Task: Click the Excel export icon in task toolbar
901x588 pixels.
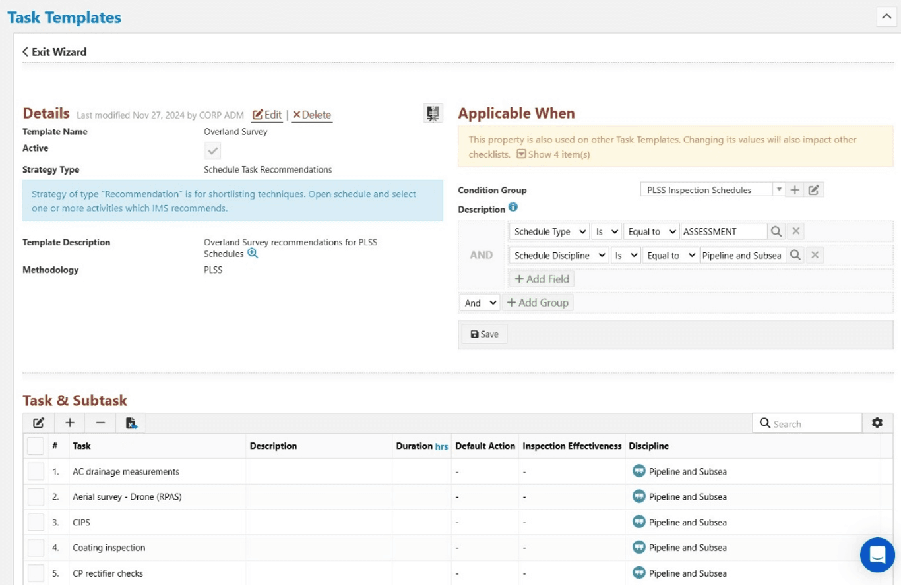Action: click(131, 423)
